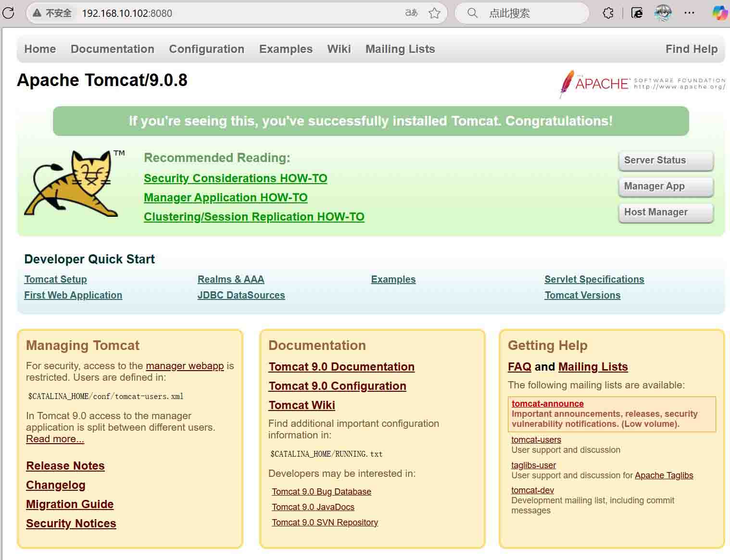The width and height of the screenshot is (730, 560).
Task: Click the Apache Software Foundation feather logo
Action: point(642,84)
